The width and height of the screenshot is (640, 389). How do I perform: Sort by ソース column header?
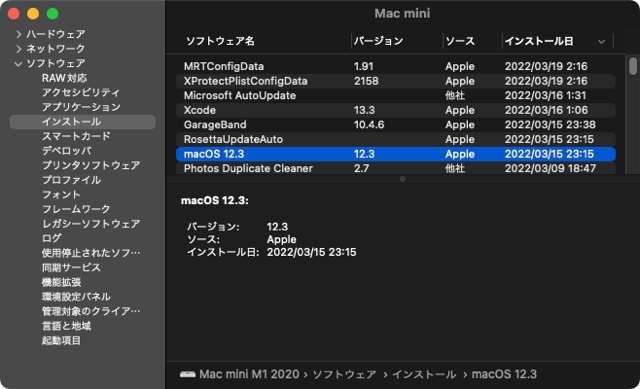pyautogui.click(x=460, y=41)
